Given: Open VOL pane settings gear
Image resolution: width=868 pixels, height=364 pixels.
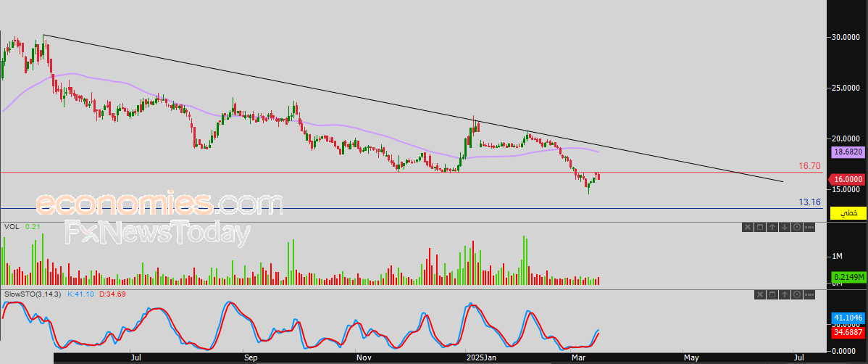Looking at the screenshot, I should (797, 227).
